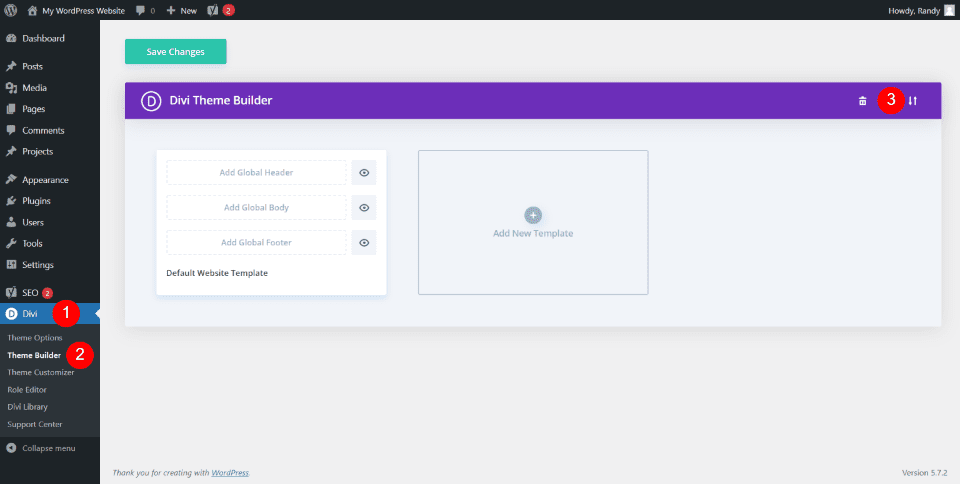Click the plus icon for new template
The width and height of the screenshot is (960, 484).
click(x=533, y=215)
